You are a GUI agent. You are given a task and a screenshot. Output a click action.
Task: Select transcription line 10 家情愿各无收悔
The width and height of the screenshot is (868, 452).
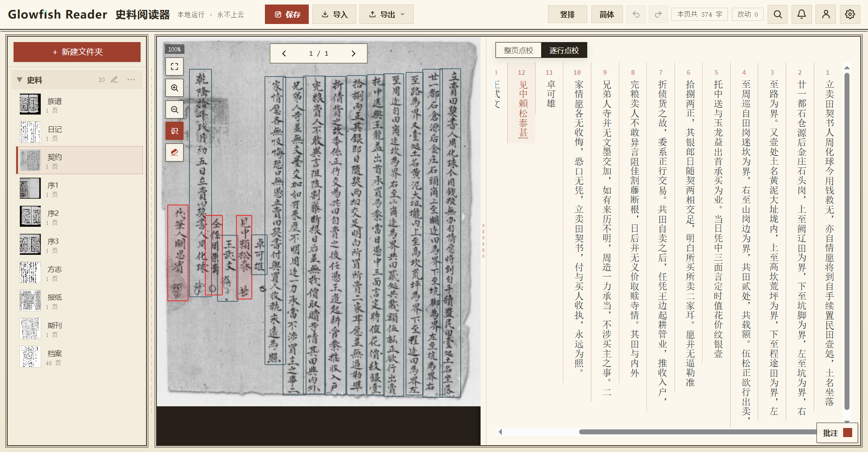tap(578, 222)
